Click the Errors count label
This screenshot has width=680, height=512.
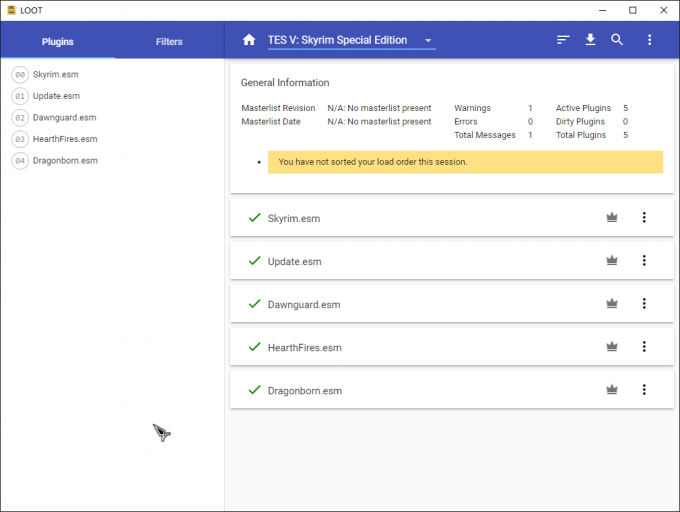[x=465, y=121]
